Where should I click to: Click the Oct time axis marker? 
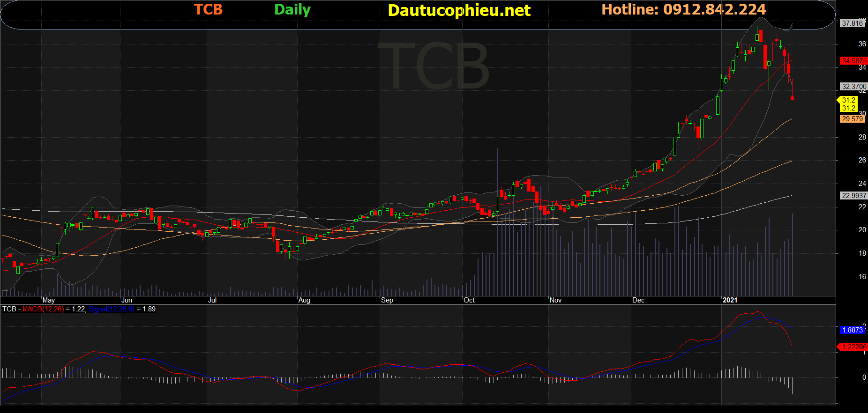coord(469,300)
